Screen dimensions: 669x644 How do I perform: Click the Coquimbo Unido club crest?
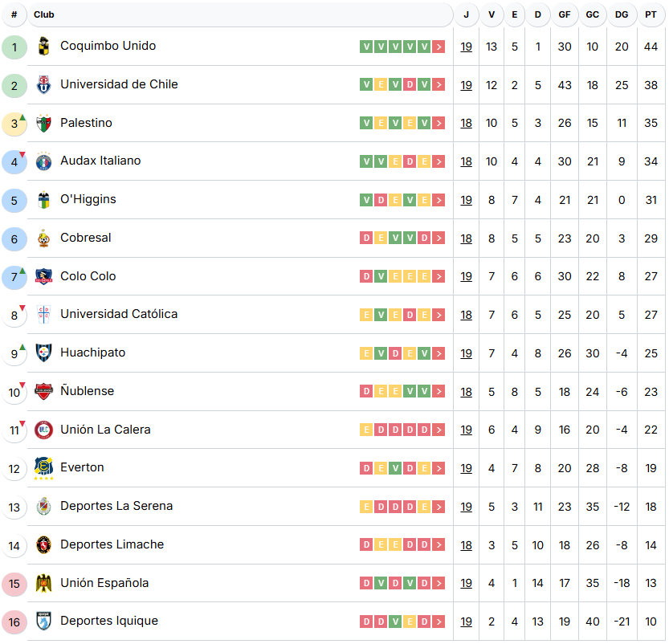tap(43, 47)
